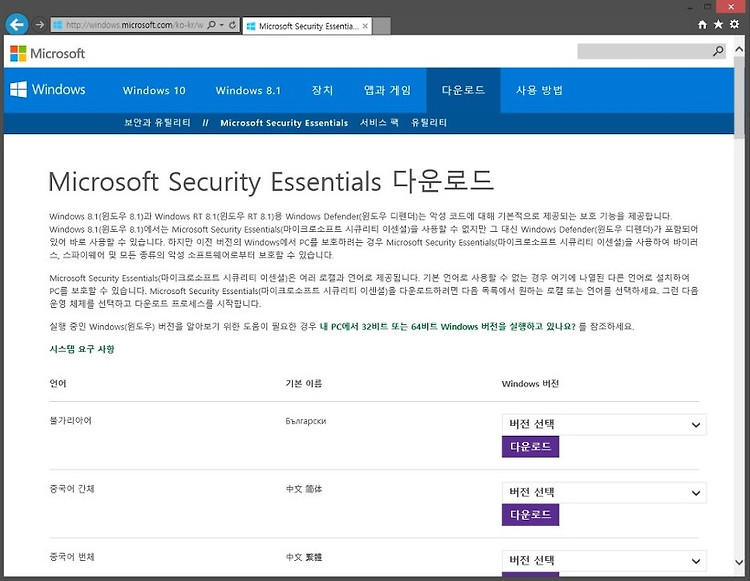Image resolution: width=750 pixels, height=581 pixels.
Task: Click the vertical scrollbar thumb
Action: coord(739,96)
